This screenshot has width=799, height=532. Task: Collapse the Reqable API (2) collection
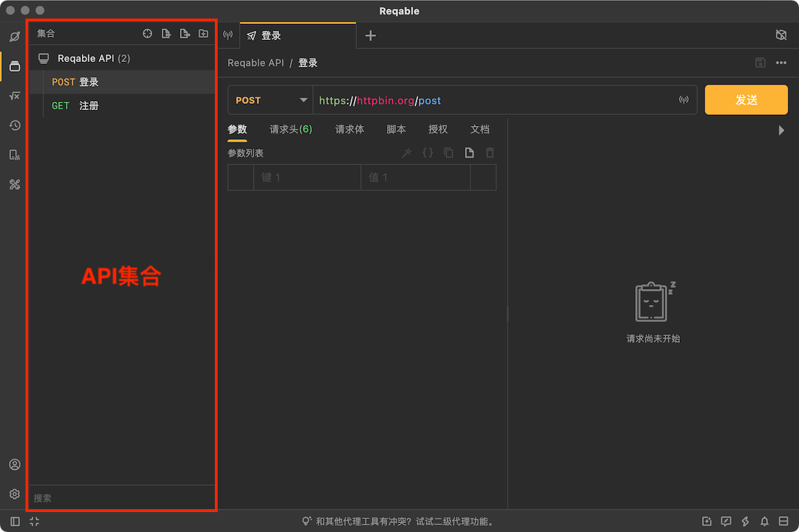pyautogui.click(x=123, y=58)
